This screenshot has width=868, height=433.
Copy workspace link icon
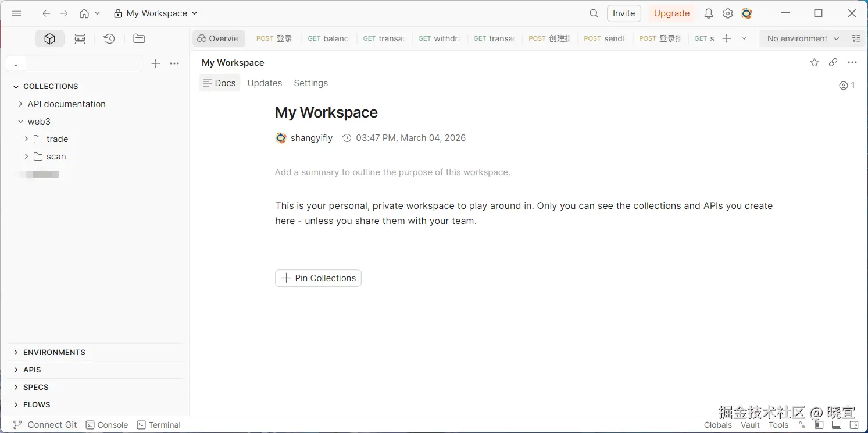833,63
